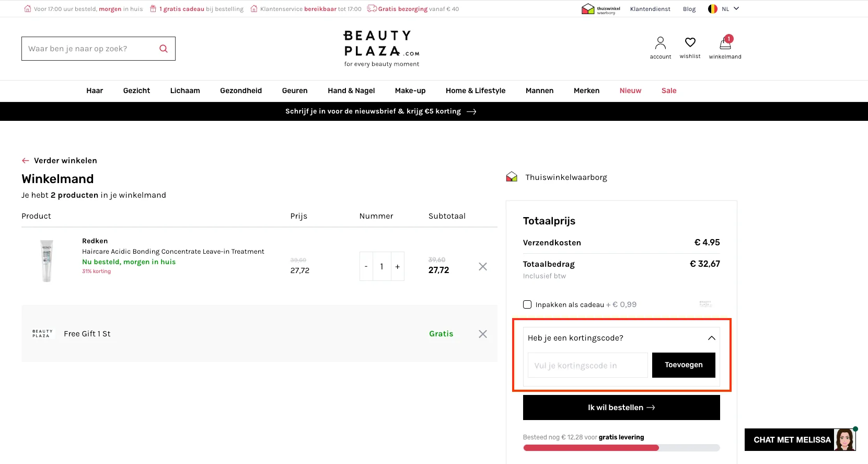The height and width of the screenshot is (464, 868).
Task: Open the Klantendienst link
Action: tap(650, 9)
